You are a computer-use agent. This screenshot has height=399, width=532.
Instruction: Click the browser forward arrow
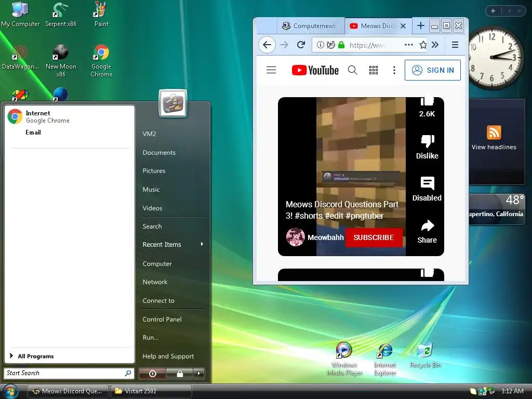(x=284, y=45)
